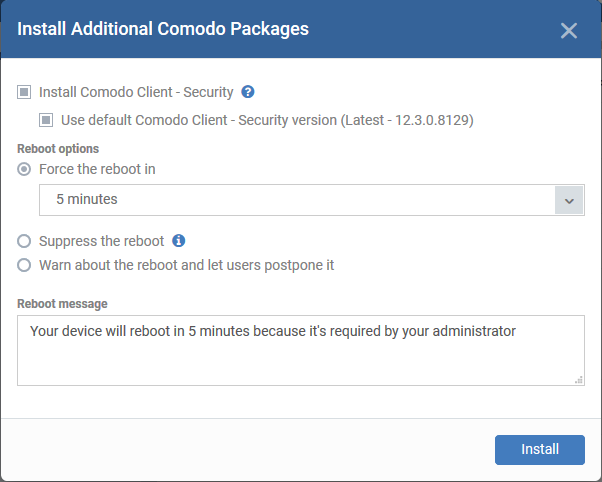Click the Install button

click(540, 450)
